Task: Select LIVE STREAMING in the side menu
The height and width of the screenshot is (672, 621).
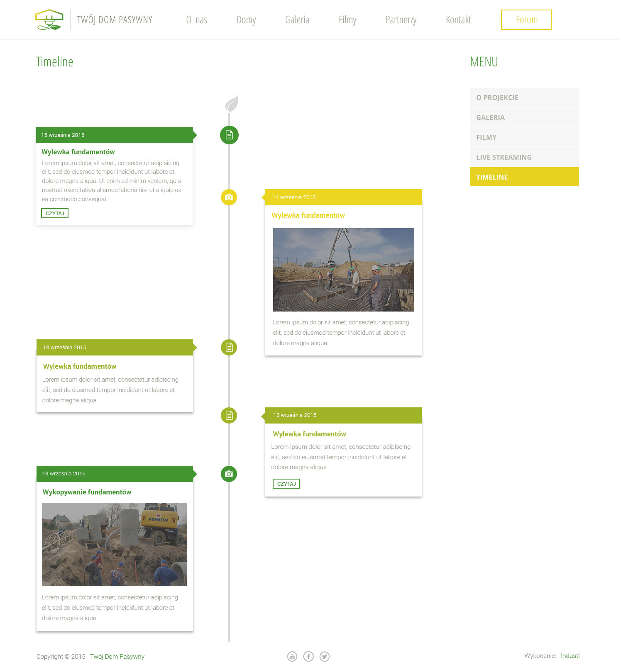Action: tap(524, 157)
